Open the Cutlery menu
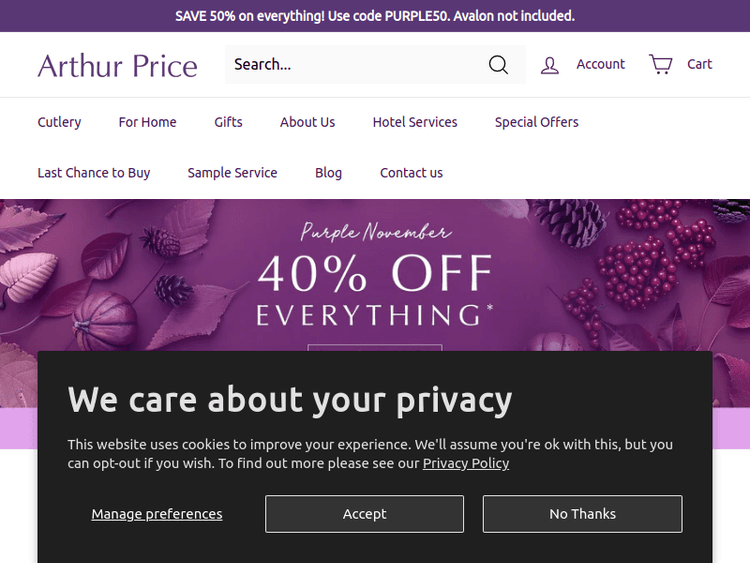 click(59, 122)
